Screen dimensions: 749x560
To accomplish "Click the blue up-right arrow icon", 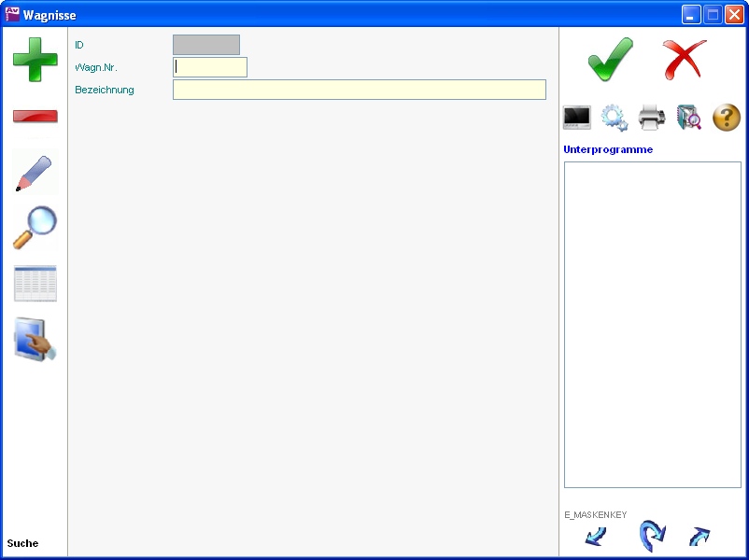I will click(x=699, y=537).
